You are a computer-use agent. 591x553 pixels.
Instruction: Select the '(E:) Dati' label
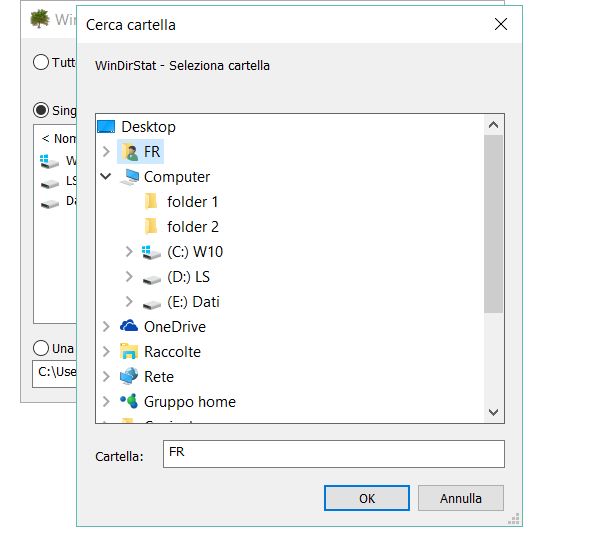[193, 302]
